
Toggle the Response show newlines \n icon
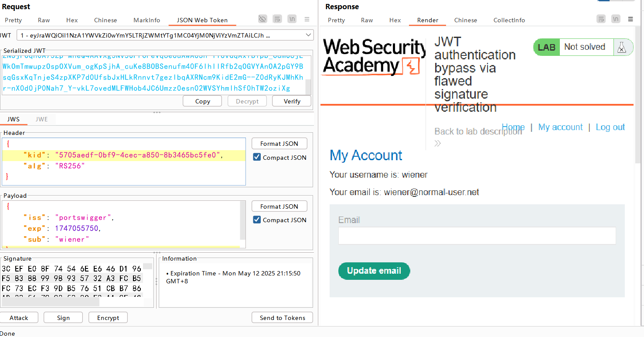pyautogui.click(x=616, y=19)
